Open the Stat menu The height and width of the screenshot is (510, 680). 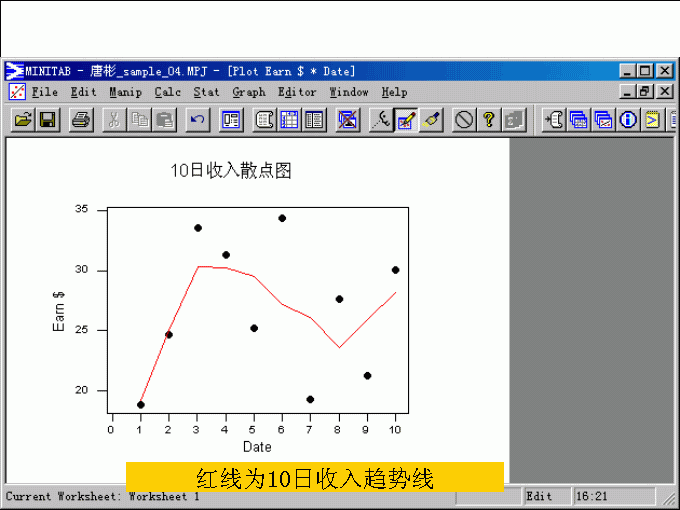(206, 92)
